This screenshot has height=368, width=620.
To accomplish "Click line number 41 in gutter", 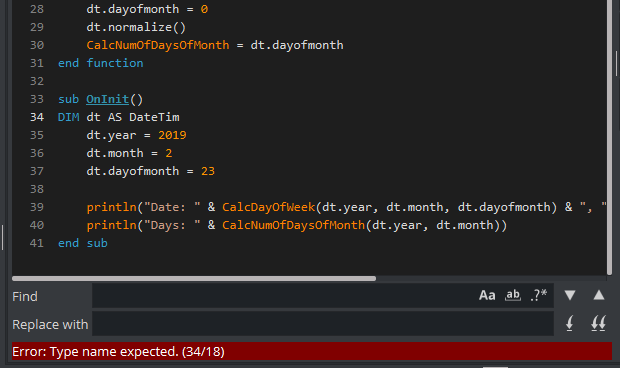I will (37, 243).
